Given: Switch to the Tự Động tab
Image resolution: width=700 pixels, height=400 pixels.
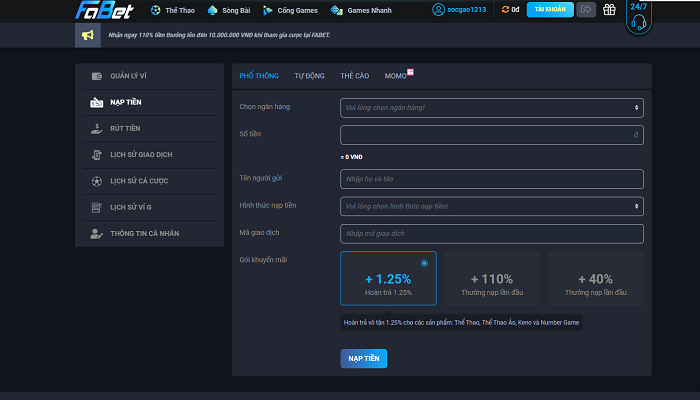Looking at the screenshot, I should (309, 76).
